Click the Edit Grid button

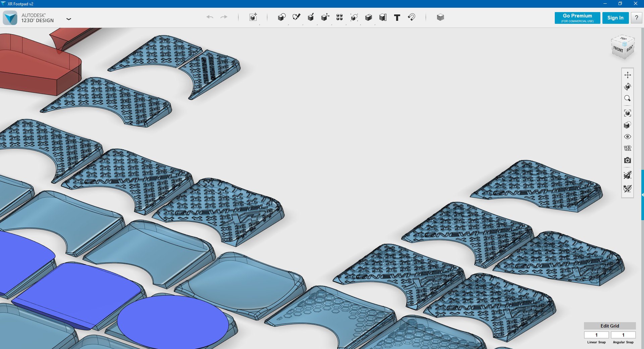point(610,326)
